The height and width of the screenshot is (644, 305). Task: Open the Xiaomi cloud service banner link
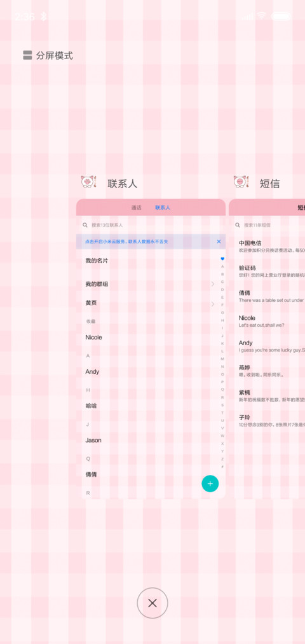126,242
